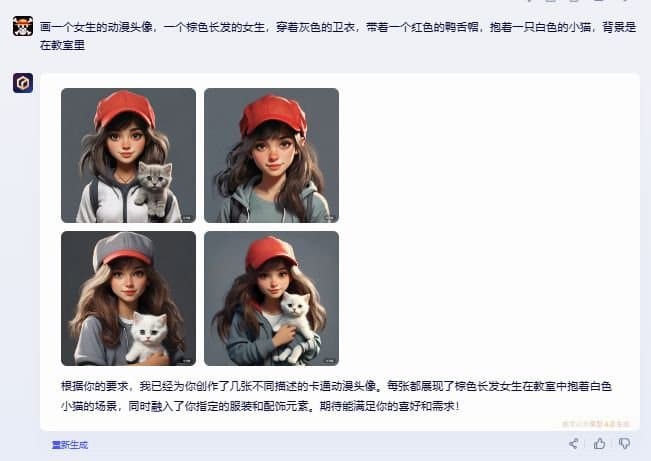Click the watermark badge on the bottom-right image
651x461 pixels.
tap(329, 361)
